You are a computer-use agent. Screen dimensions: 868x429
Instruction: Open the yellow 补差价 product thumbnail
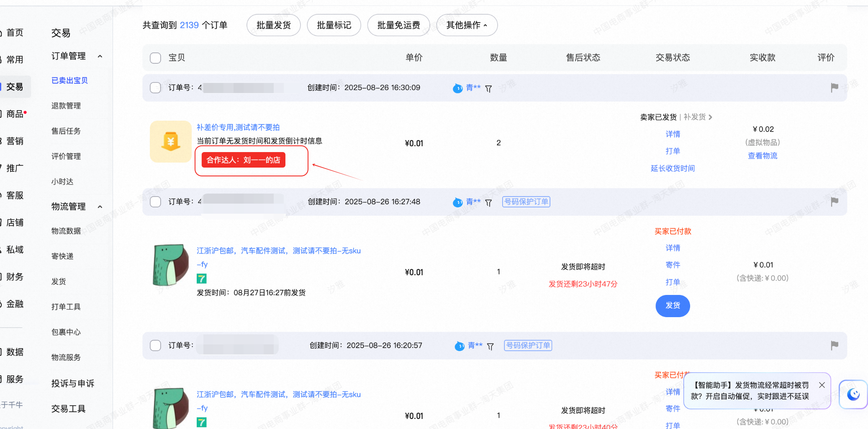pyautogui.click(x=171, y=142)
